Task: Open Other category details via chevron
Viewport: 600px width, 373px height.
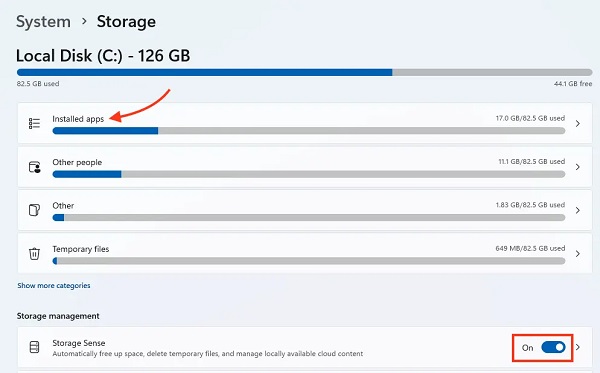Action: [x=578, y=210]
